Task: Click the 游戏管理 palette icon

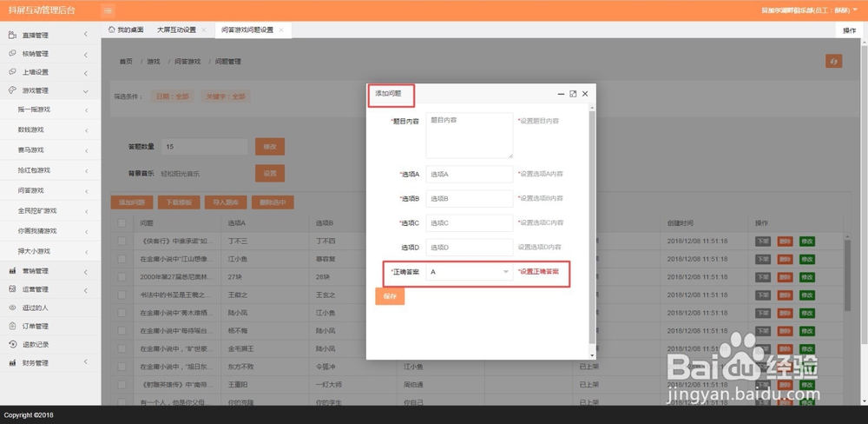Action: 12,89
